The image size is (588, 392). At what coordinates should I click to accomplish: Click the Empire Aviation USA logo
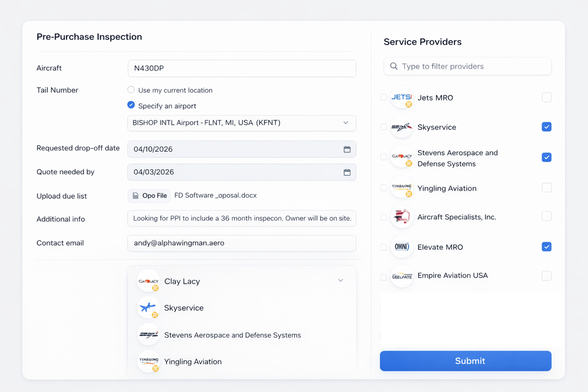(402, 276)
